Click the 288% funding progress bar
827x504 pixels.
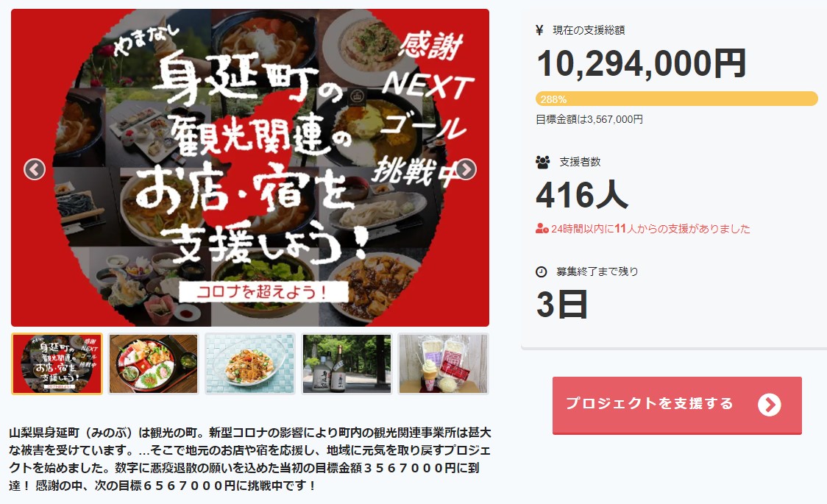(x=677, y=99)
